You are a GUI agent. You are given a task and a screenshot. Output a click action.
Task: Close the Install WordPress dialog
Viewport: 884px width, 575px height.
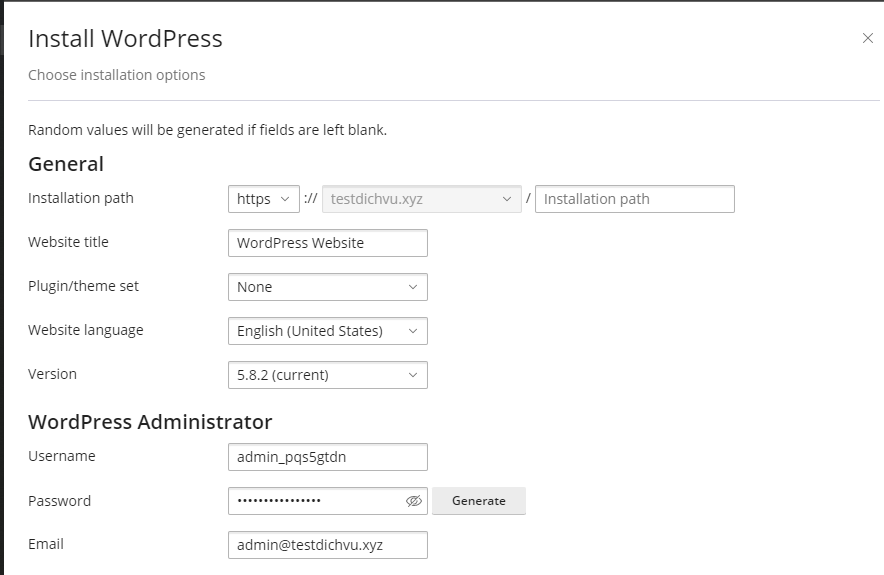868,38
